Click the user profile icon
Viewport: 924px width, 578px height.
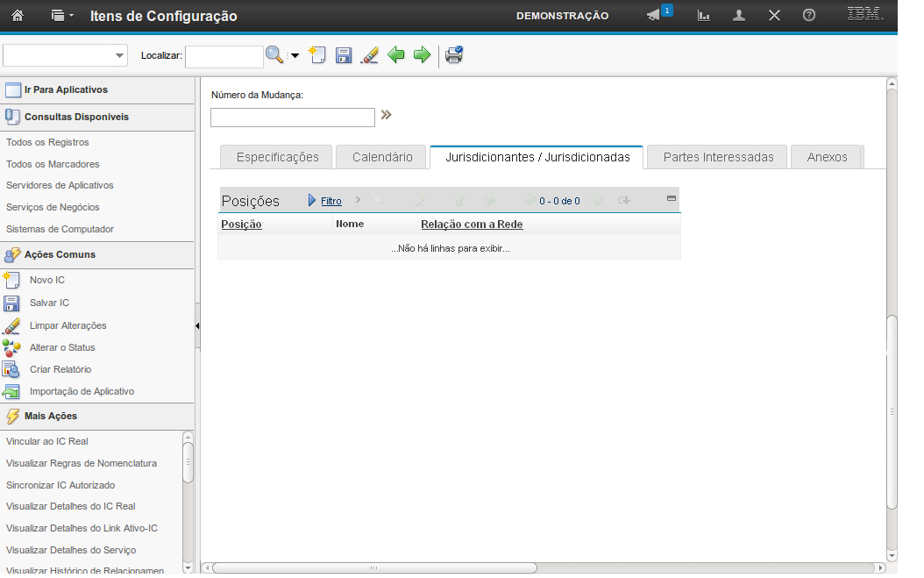click(739, 16)
